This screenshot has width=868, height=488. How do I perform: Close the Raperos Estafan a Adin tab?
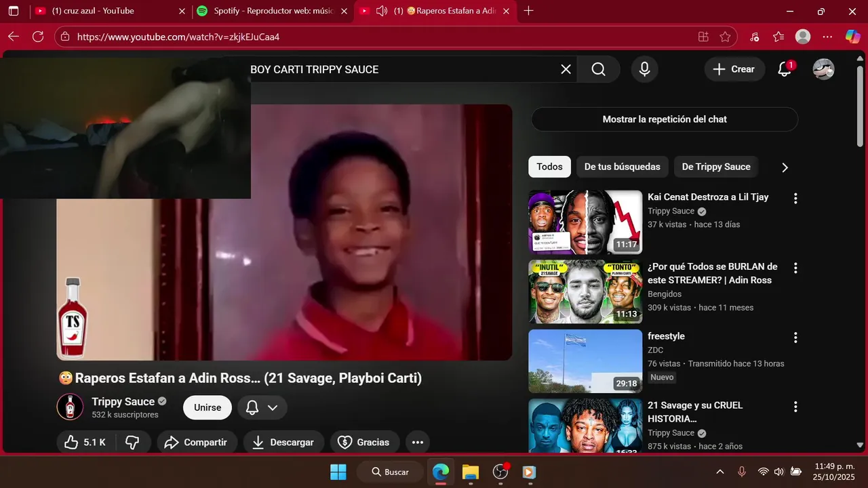pos(506,11)
